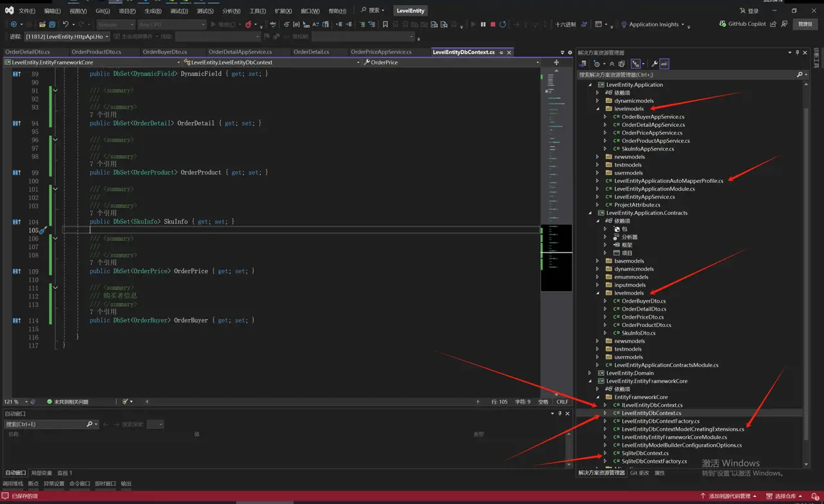Viewport: 824px width, 504px height.
Task: Click the editor settings gear icon
Action: 570,52
